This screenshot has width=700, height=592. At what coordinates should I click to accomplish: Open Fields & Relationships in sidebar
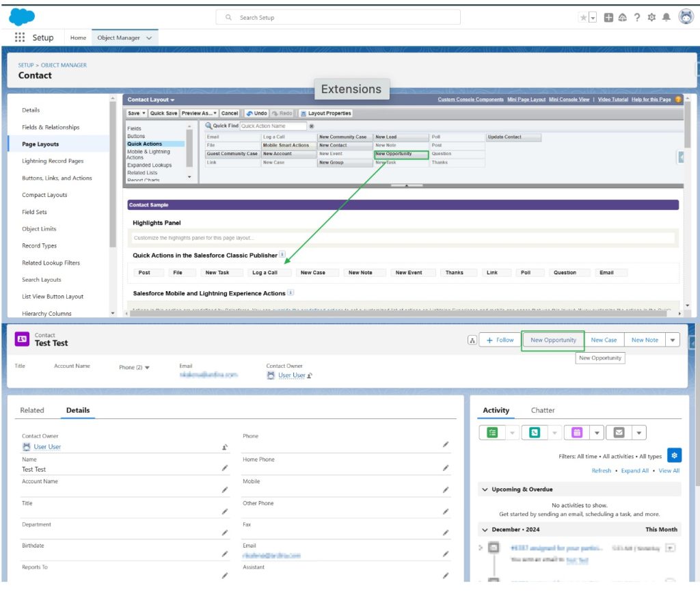51,127
